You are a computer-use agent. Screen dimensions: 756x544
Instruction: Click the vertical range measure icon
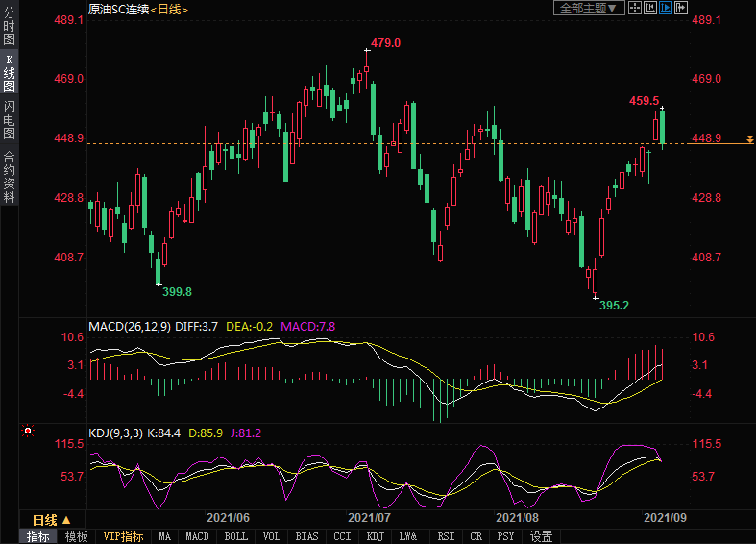click(x=650, y=8)
